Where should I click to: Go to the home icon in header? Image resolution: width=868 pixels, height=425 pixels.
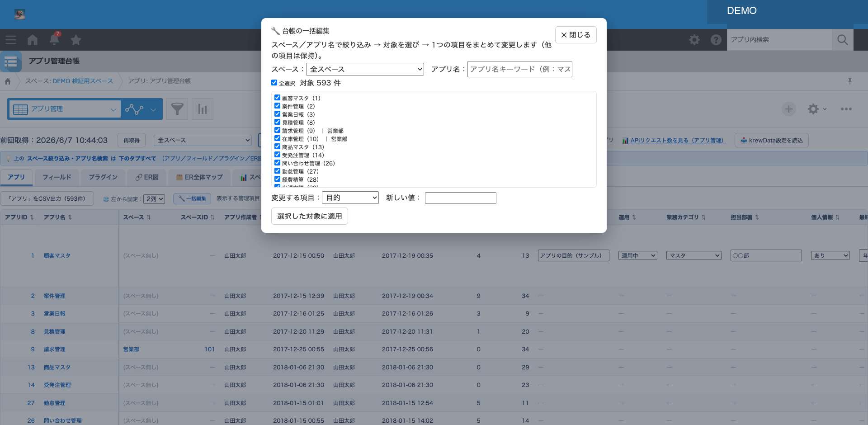point(33,40)
